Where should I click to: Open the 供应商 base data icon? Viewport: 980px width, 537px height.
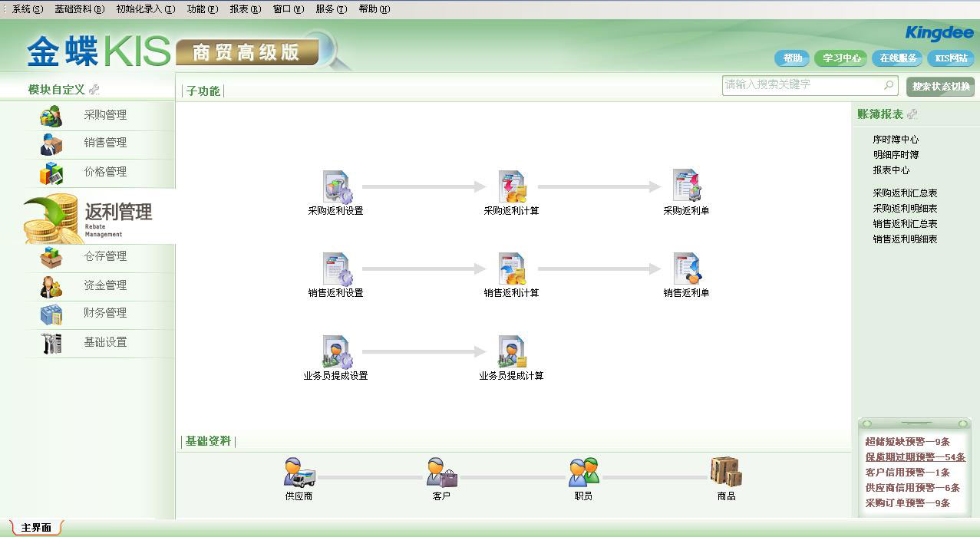pyautogui.click(x=299, y=472)
